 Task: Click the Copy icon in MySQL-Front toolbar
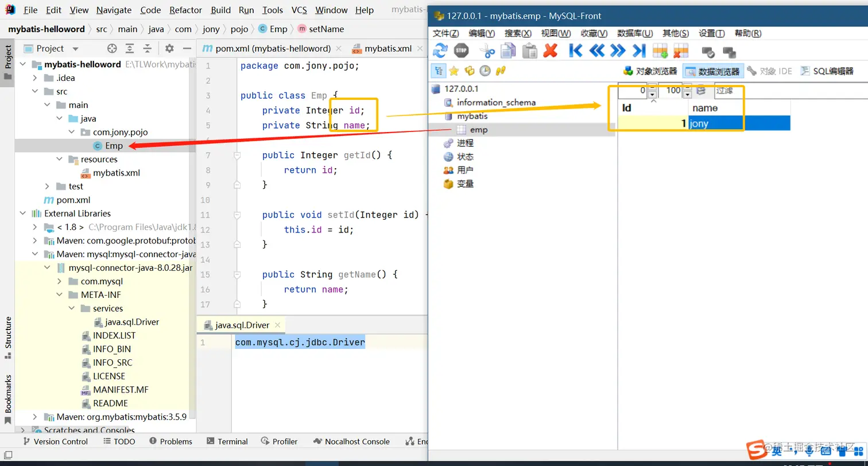tap(509, 51)
